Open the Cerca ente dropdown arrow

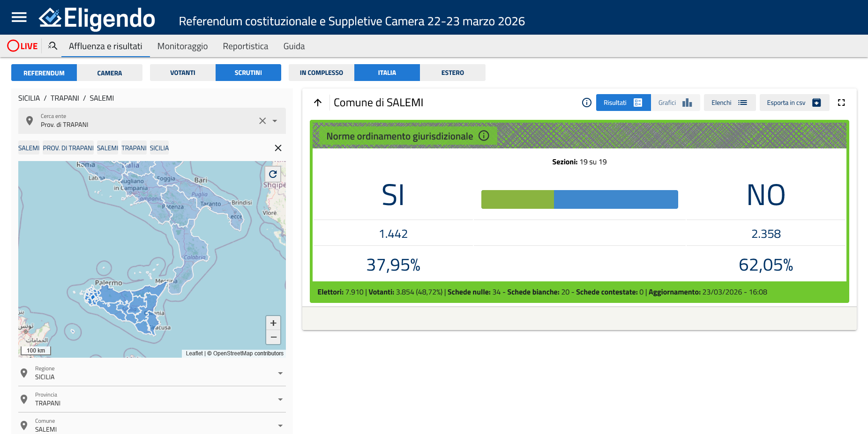point(275,121)
